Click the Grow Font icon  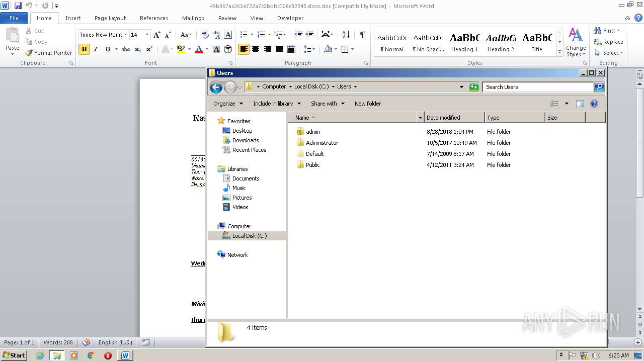157,35
